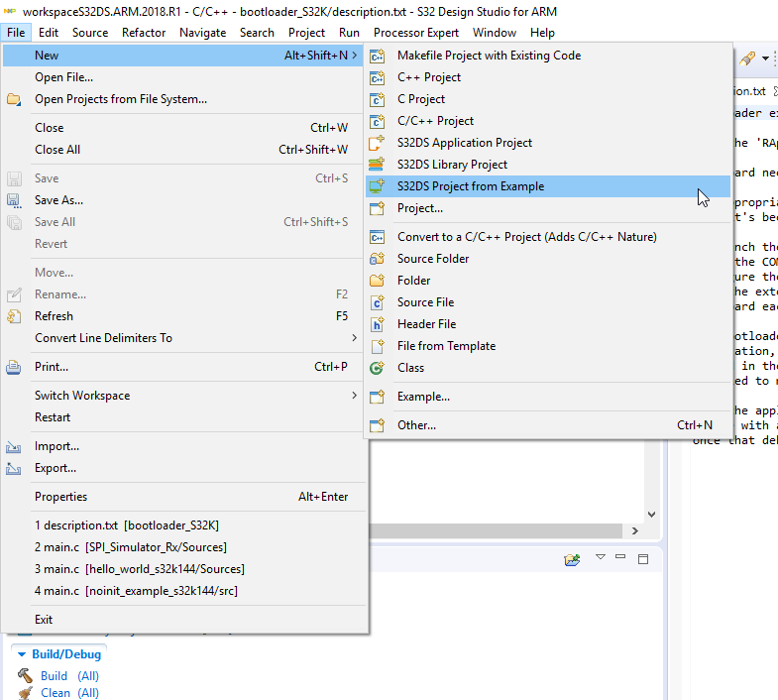The image size is (778, 700).
Task: Click the Convert to C/C++ Project icon
Action: click(x=377, y=237)
